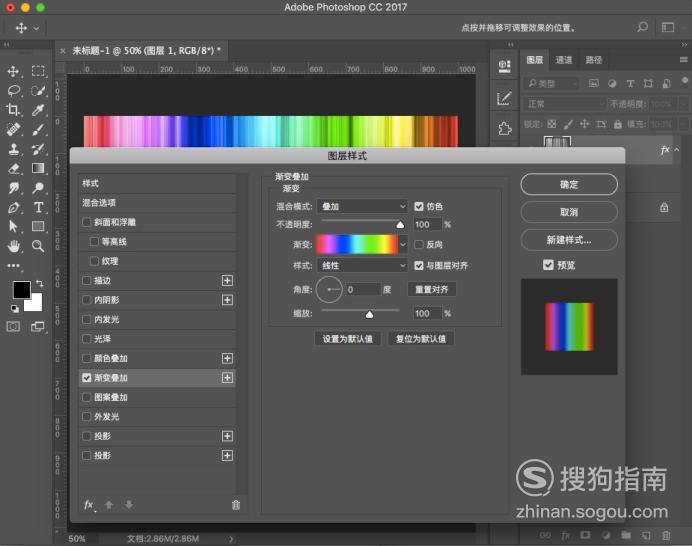Add another Stroke effect with plus
Viewport: 692px width, 546px height.
click(227, 280)
